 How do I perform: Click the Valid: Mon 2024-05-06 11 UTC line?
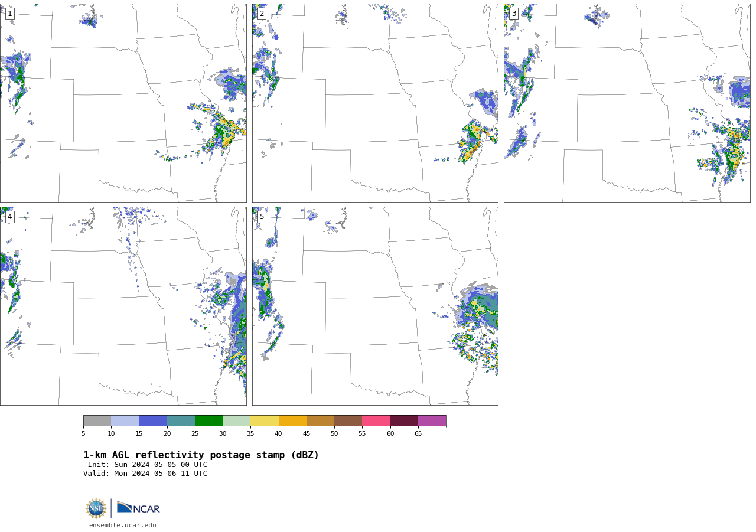[145, 474]
